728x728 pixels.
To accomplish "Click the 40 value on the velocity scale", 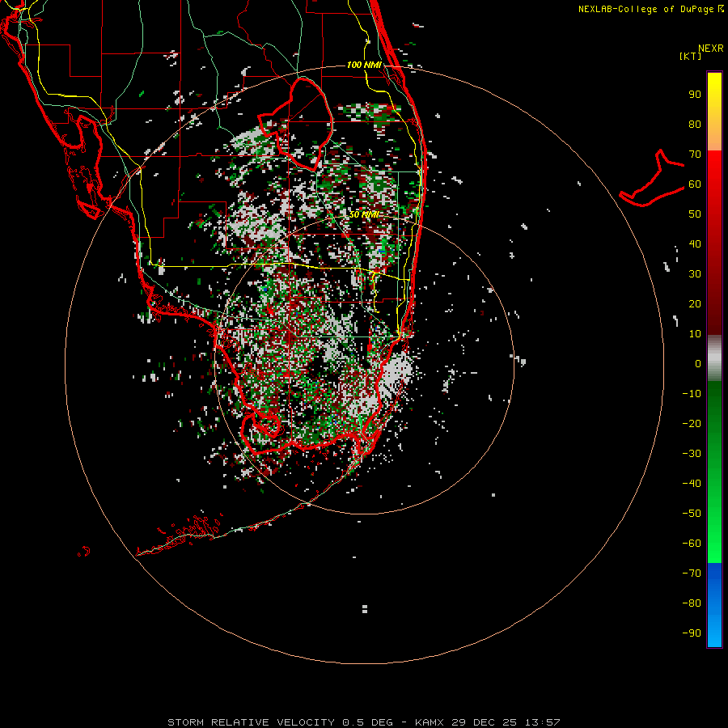I will tap(695, 244).
